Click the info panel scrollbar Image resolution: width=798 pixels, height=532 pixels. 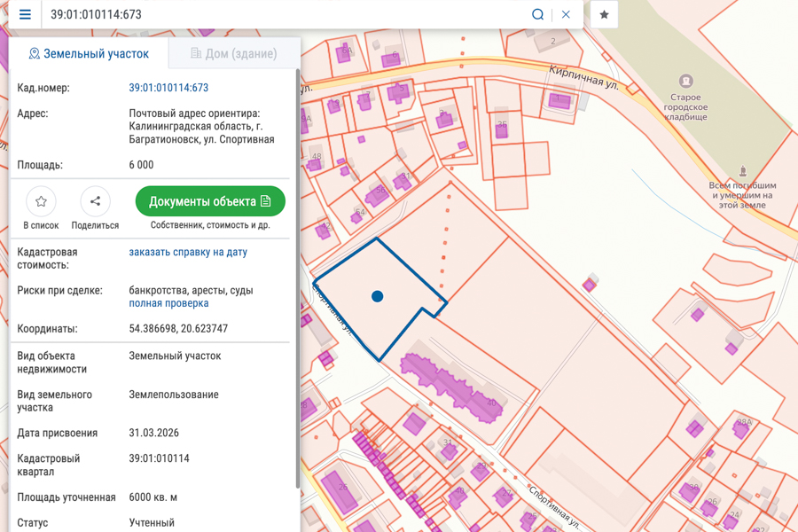297,279
